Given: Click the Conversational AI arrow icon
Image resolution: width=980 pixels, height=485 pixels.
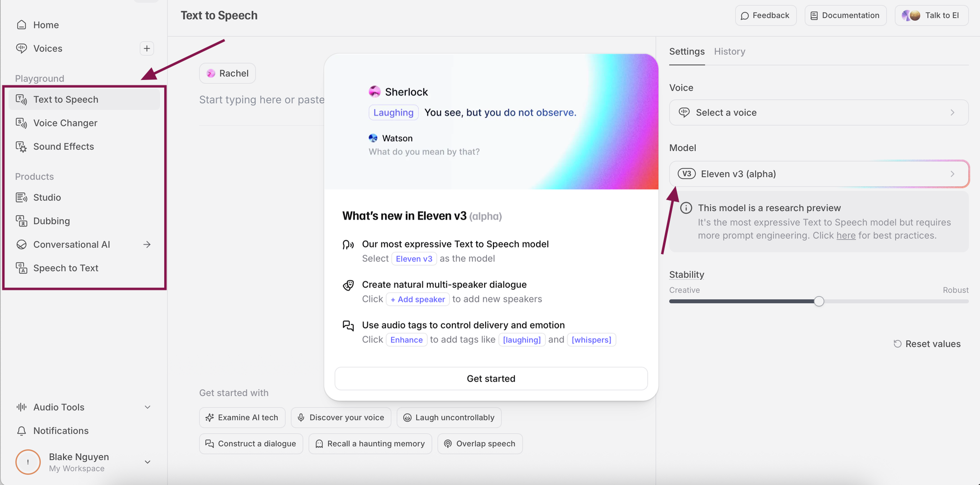Looking at the screenshot, I should tap(147, 245).
